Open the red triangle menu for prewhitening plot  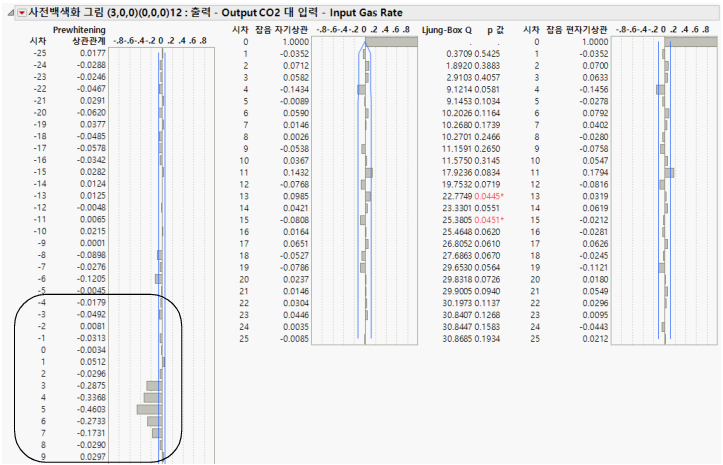click(22, 13)
